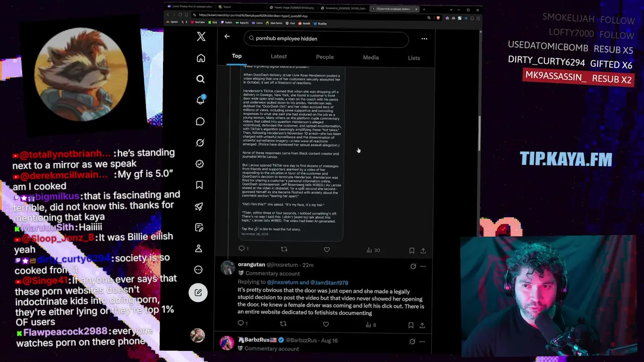Click the round white compose post button
This screenshot has height=362, width=644.
point(198,293)
